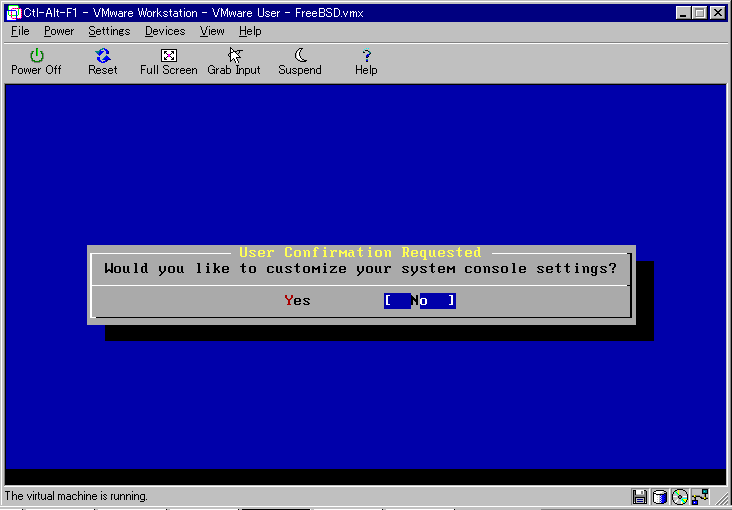Click the console settings question text
The height and width of the screenshot is (510, 732).
click(x=360, y=269)
